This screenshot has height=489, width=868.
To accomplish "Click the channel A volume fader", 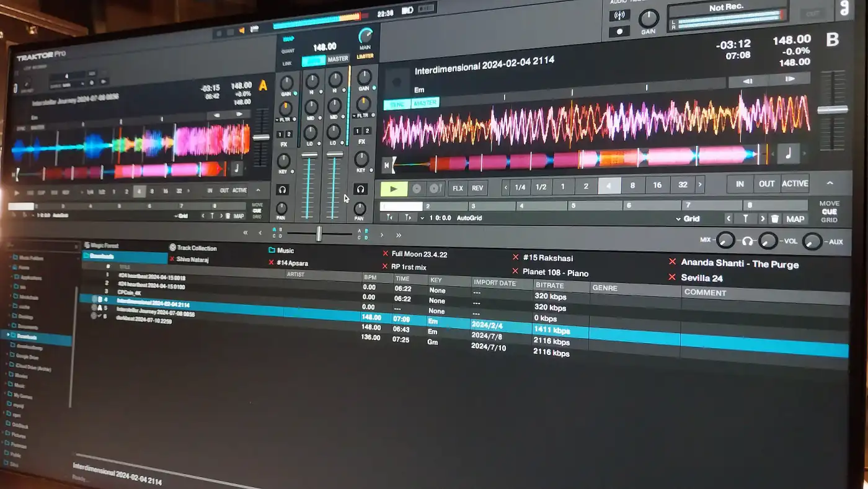I will (309, 155).
